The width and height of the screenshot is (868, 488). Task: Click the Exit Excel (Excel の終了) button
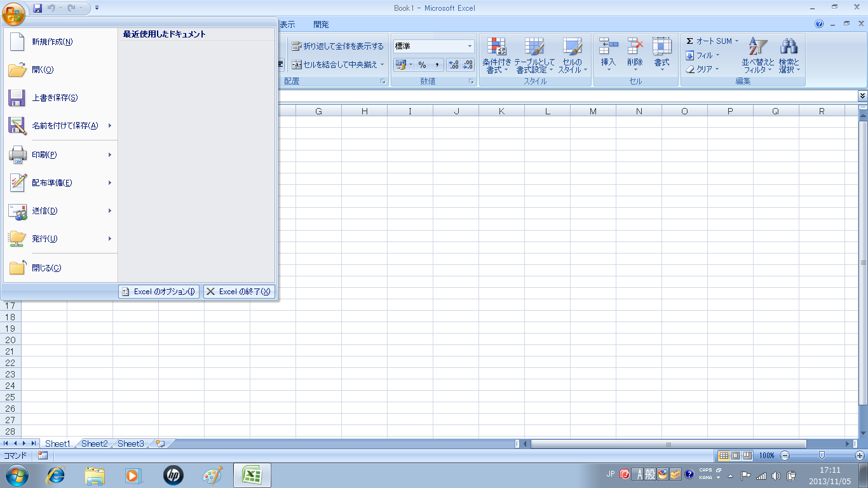(x=239, y=292)
